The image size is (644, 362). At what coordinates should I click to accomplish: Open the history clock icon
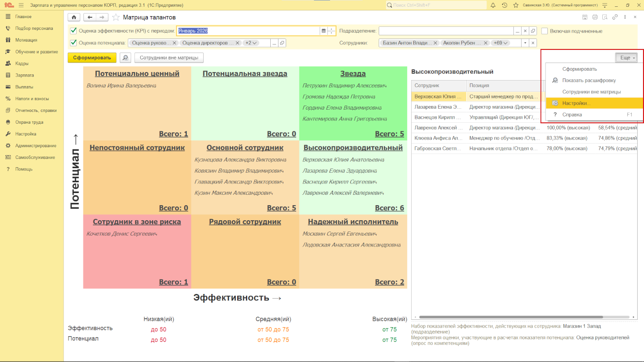(x=504, y=5)
